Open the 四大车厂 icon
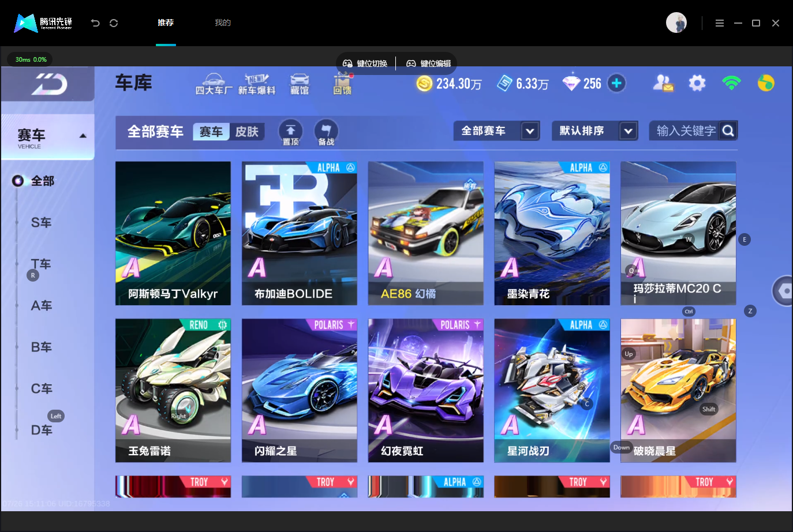The width and height of the screenshot is (793, 532). [214, 84]
